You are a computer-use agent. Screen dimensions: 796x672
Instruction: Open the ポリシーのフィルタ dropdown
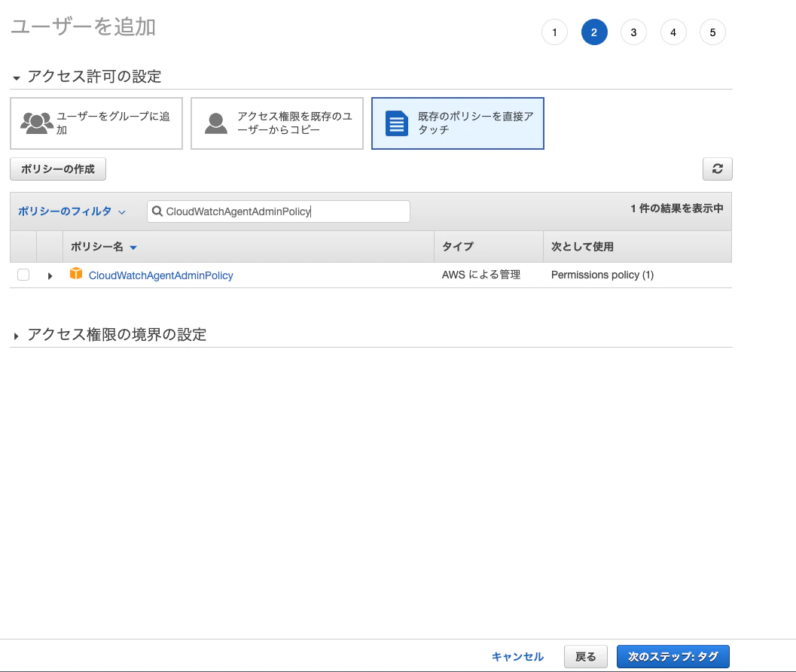click(x=72, y=211)
